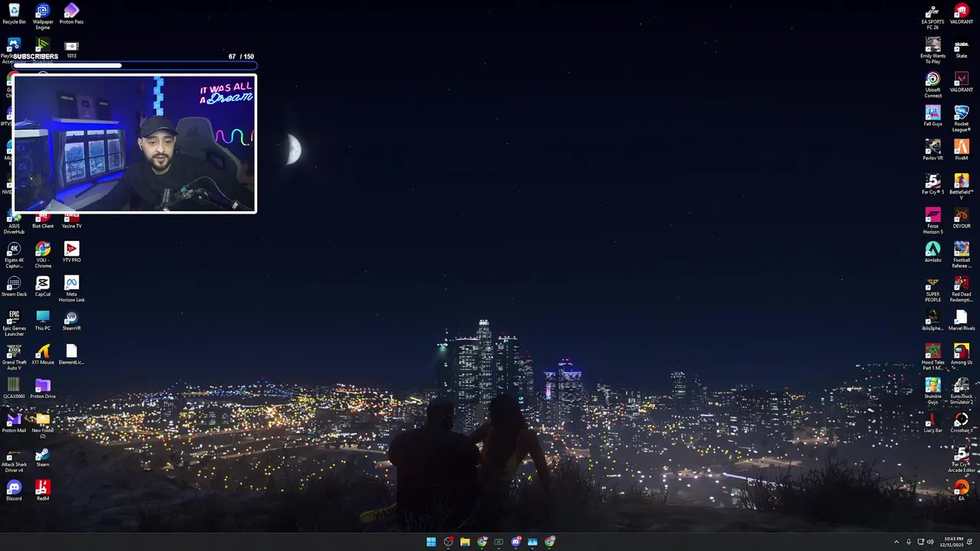Open File Explorer from the taskbar
This screenshot has width=980, height=551.
[x=465, y=542]
